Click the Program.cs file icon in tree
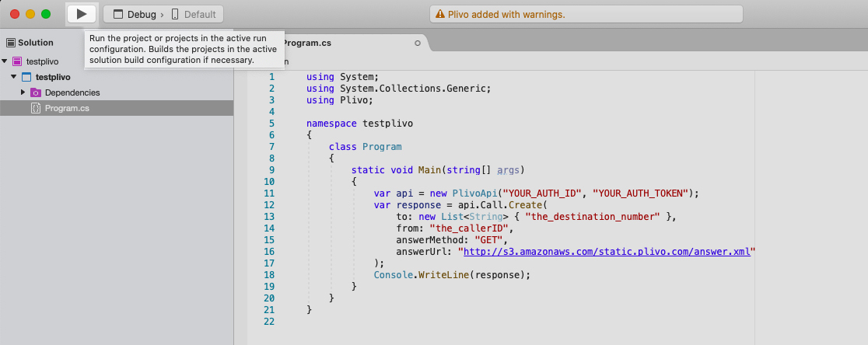This screenshot has width=868, height=345. click(36, 108)
